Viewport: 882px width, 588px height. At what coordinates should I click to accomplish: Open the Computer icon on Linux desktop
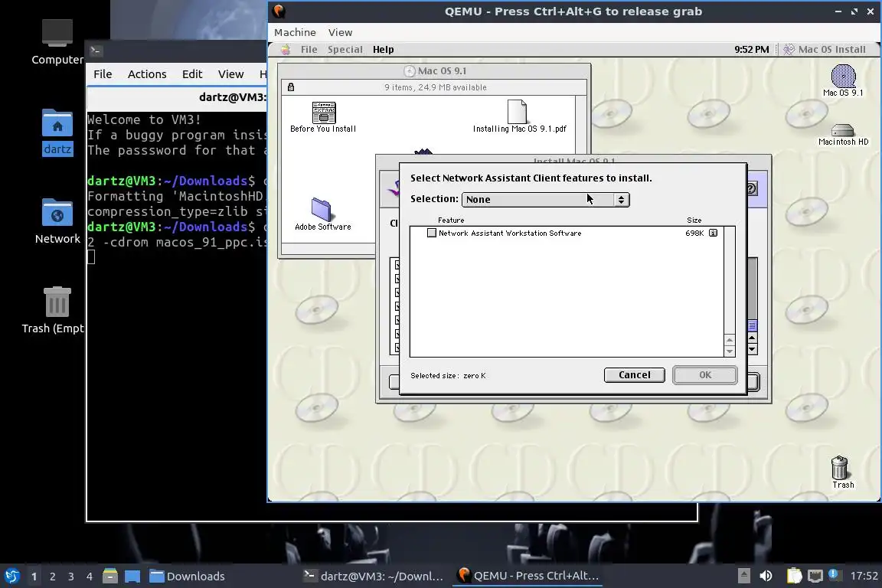coord(57,33)
